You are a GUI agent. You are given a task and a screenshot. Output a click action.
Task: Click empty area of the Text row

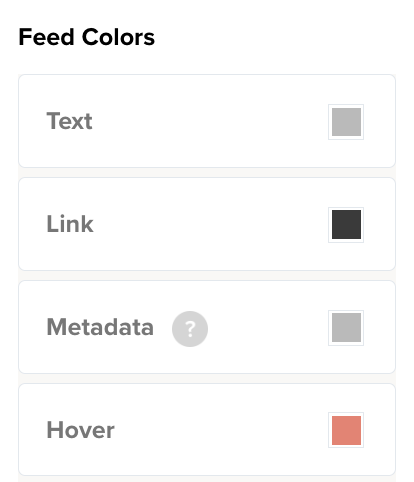tap(207, 121)
